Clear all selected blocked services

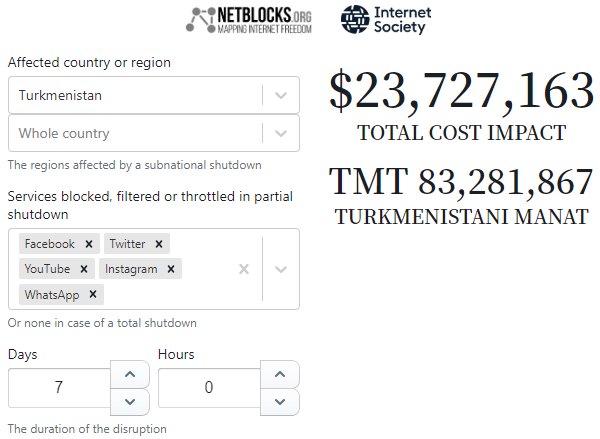click(244, 269)
